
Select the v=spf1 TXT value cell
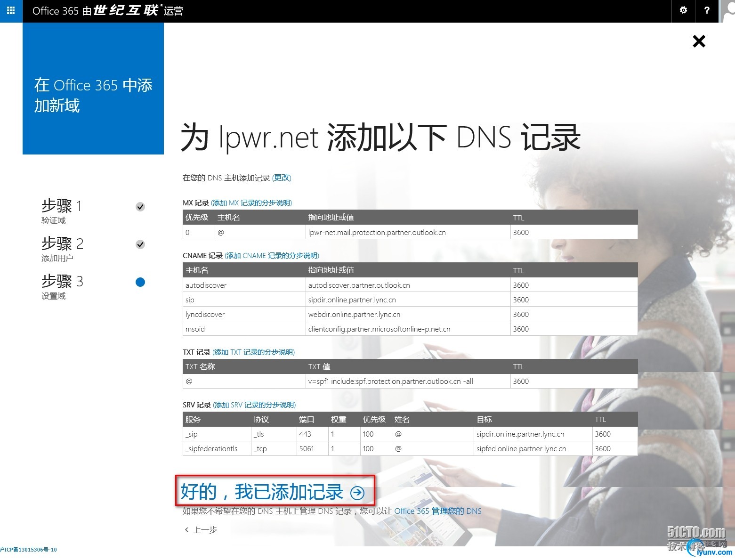[408, 381]
